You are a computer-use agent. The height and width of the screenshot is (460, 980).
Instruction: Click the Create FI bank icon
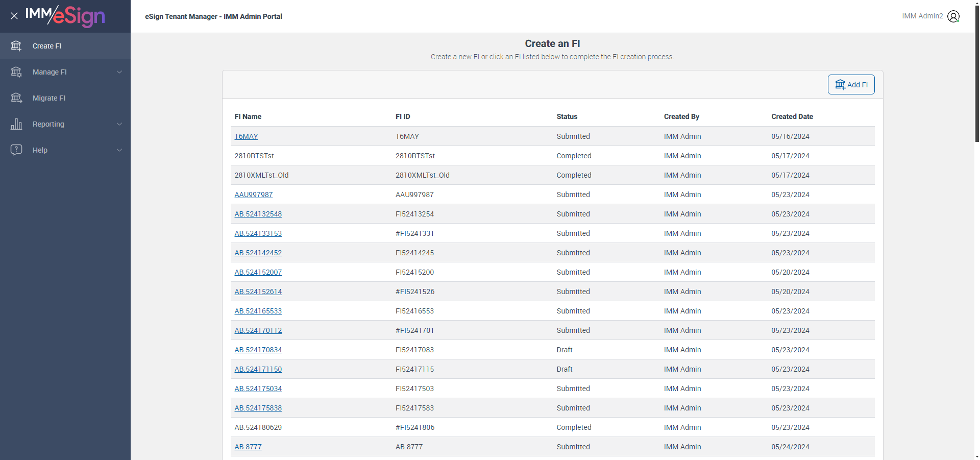pyautogui.click(x=16, y=46)
